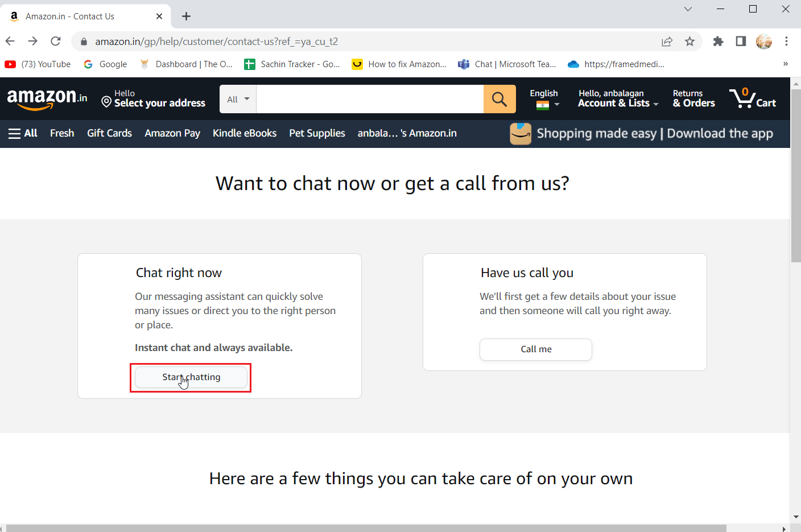Toggle the Chrome side panel
Screen dimensions: 801x532
pos(741,41)
